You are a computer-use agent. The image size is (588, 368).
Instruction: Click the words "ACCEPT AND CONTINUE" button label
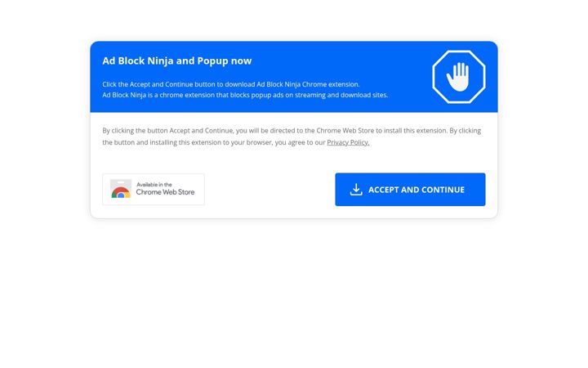[x=416, y=190]
